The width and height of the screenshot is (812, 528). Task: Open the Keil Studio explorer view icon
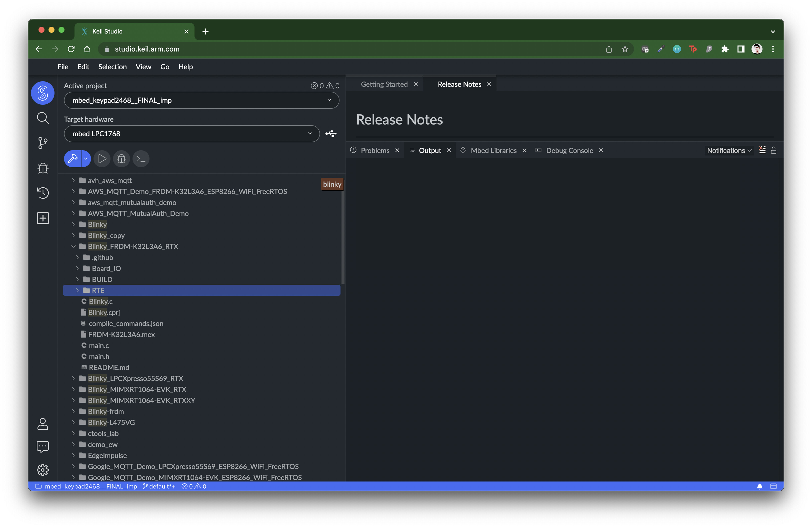click(43, 93)
